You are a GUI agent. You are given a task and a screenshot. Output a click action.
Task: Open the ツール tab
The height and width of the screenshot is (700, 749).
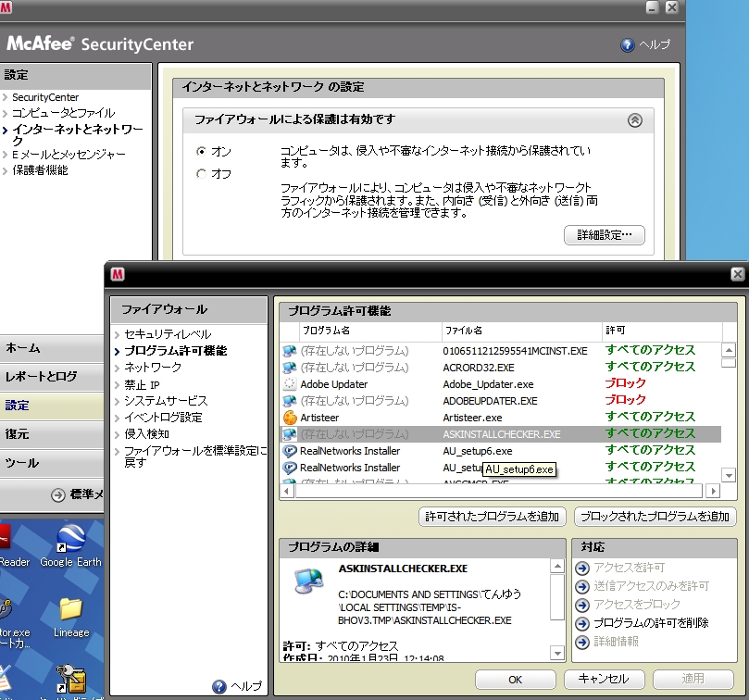coord(52,463)
